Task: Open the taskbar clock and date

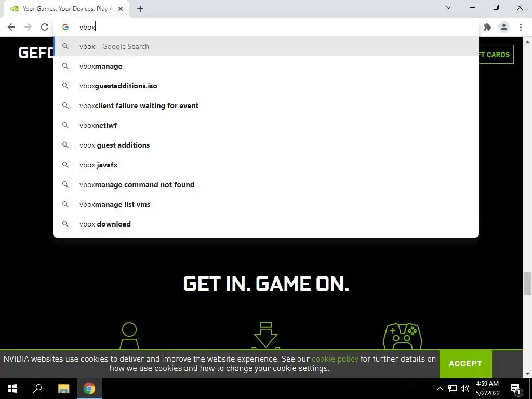Action: coord(487,389)
